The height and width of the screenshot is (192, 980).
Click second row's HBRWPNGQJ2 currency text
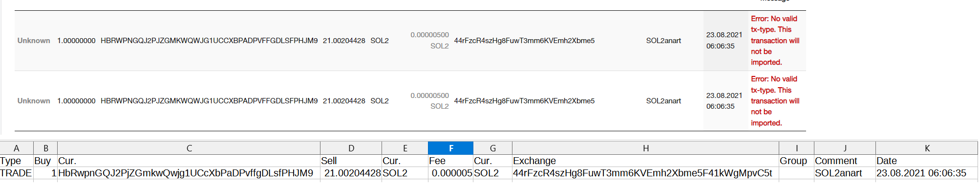coord(209,101)
